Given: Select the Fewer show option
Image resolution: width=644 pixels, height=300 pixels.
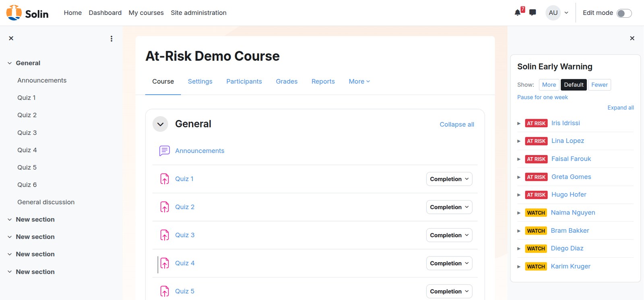Looking at the screenshot, I should click(599, 85).
